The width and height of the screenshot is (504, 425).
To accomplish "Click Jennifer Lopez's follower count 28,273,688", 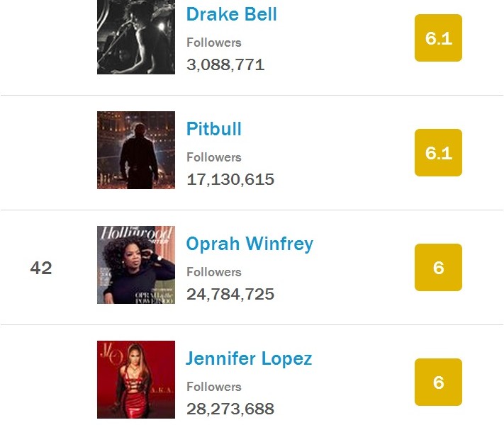I will (230, 409).
